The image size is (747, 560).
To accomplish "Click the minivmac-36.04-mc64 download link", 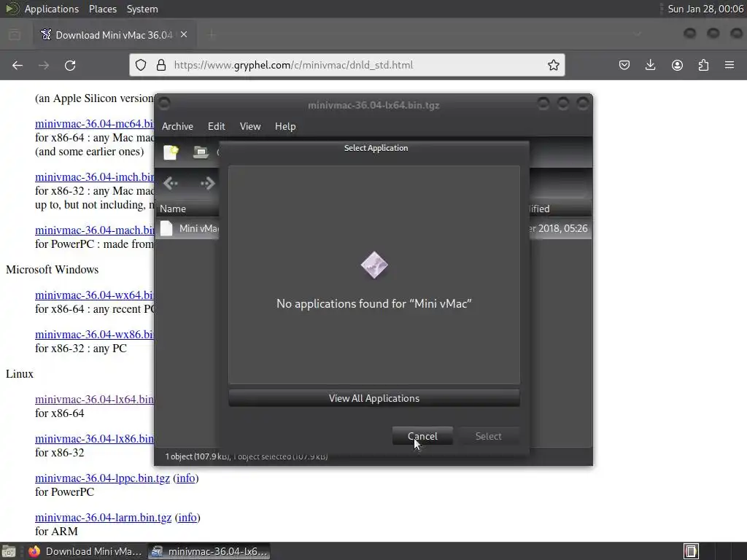I will [94, 124].
